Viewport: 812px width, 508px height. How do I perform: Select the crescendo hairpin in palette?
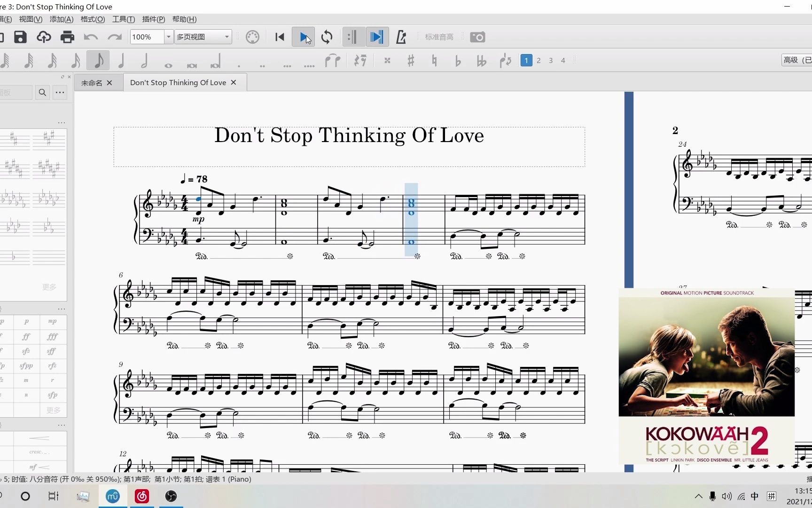(39, 438)
